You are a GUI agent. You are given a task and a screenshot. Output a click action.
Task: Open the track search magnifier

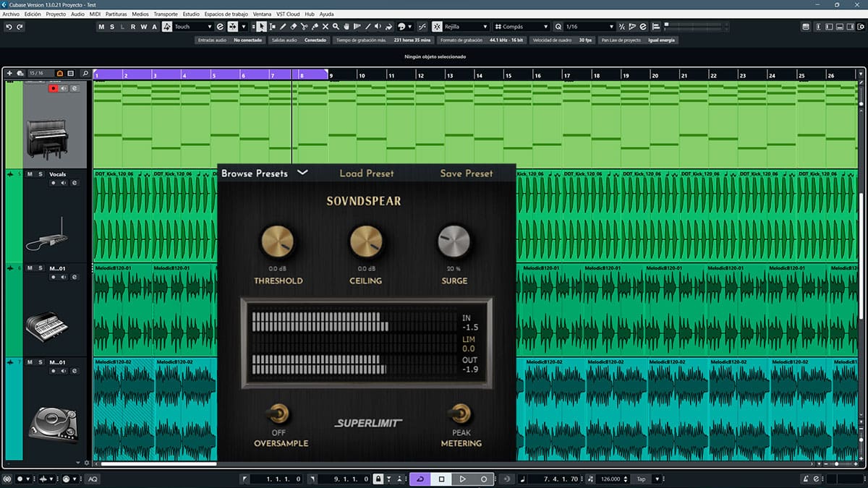[x=86, y=73]
